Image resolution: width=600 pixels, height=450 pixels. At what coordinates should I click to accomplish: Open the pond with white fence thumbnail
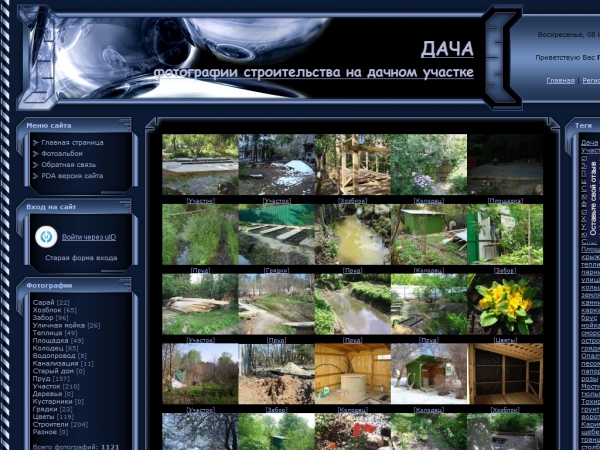tap(429, 304)
